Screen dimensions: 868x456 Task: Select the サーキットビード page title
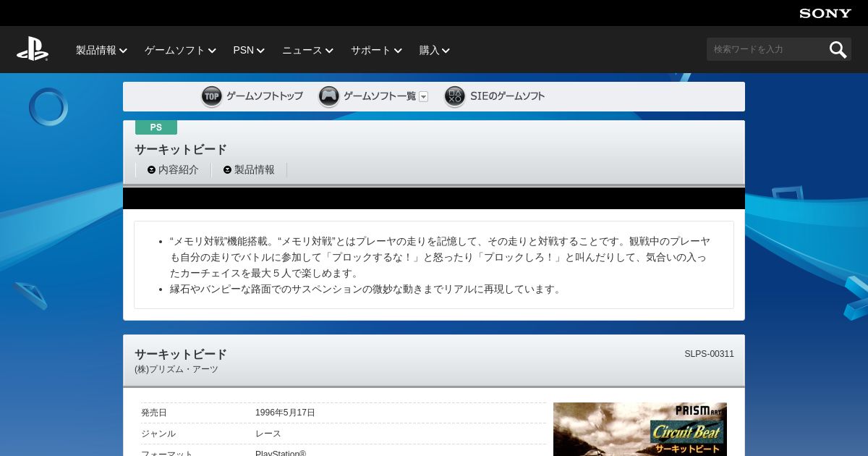click(181, 150)
